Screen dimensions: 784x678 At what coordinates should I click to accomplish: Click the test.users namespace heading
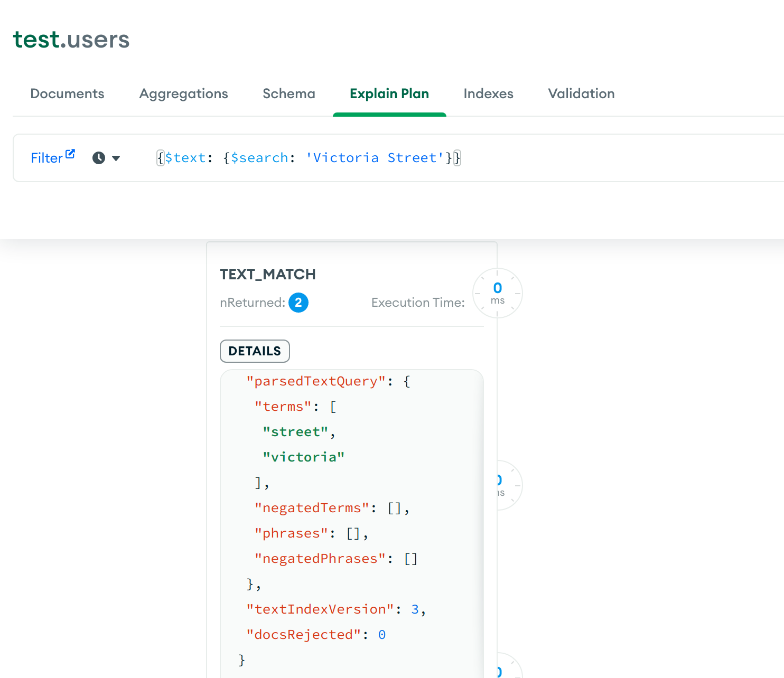(71, 40)
